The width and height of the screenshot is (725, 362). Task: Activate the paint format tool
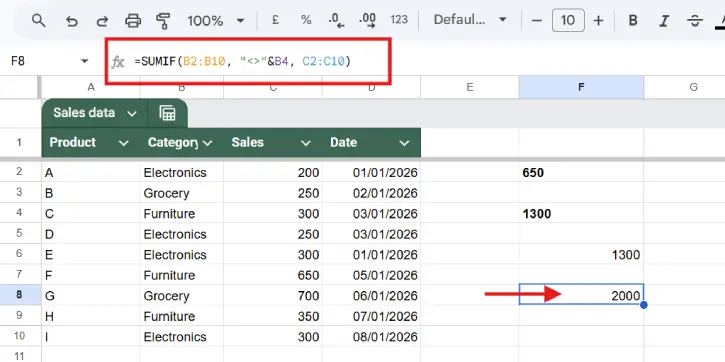pos(163,21)
